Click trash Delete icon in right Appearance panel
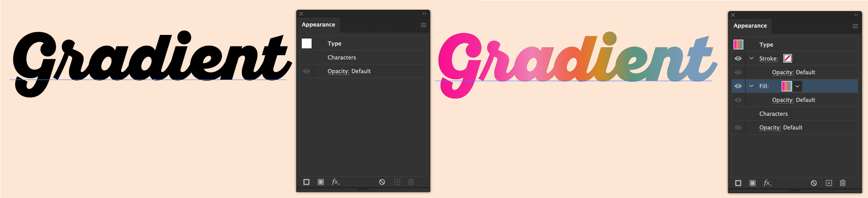 [x=843, y=183]
